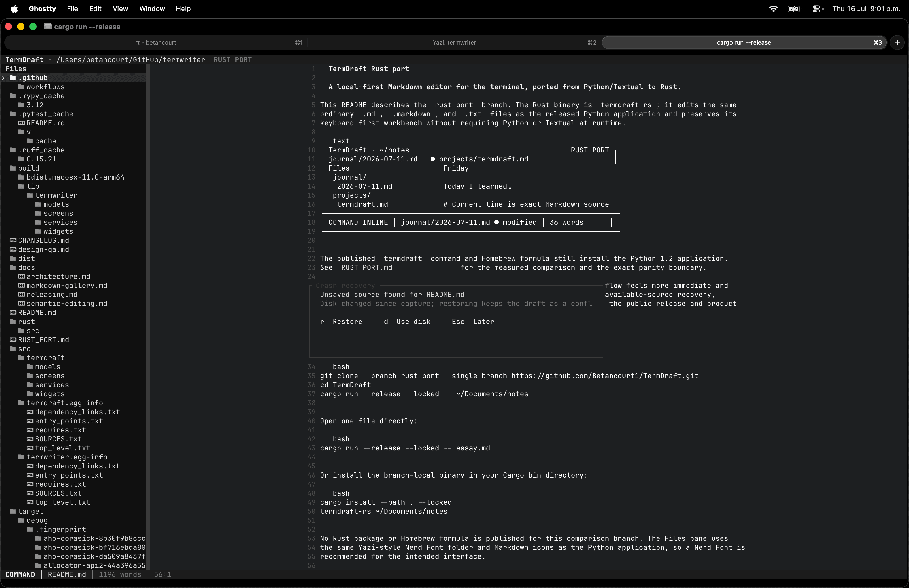Click the Markdown icon beside architecture.md
This screenshot has width=909, height=588.
(x=21, y=277)
